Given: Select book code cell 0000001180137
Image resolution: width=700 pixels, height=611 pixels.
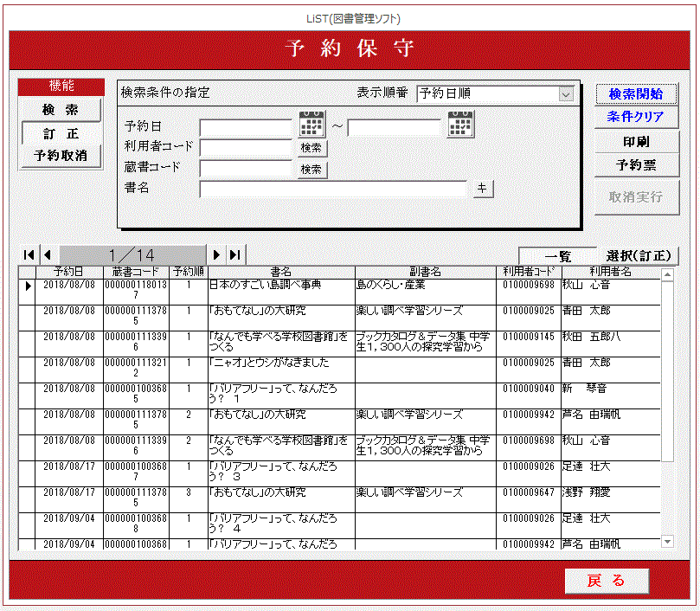Looking at the screenshot, I should [136, 292].
